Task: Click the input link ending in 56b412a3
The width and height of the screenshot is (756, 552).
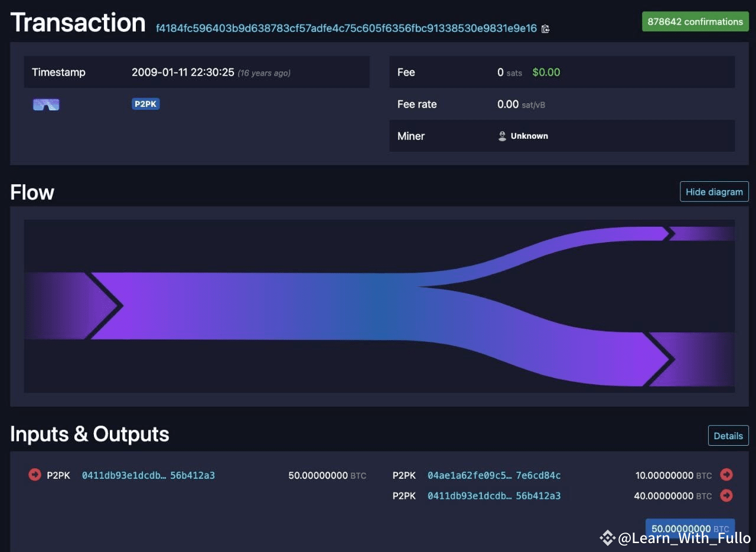Action: 193,475
